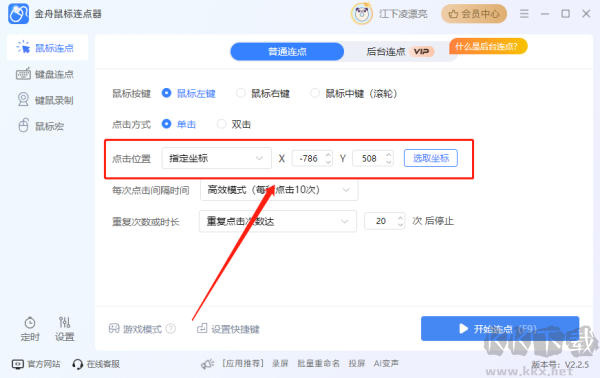Click the 游戏模式 gamepad icon
600x378 pixels.
pos(114,329)
